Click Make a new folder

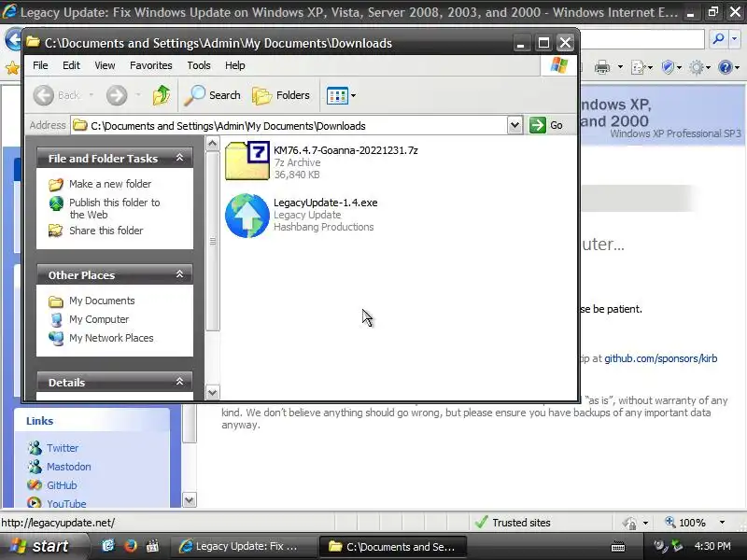110,184
